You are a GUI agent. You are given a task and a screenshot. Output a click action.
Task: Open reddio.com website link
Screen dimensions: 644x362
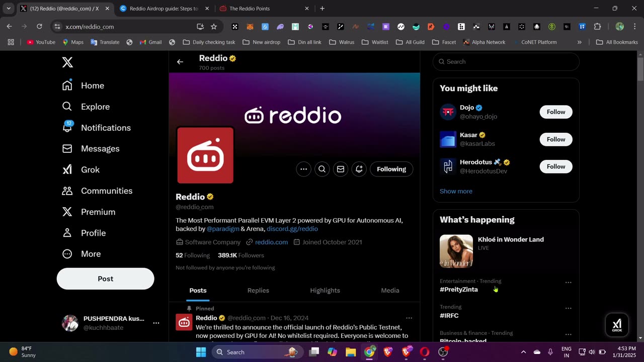pos(271,242)
